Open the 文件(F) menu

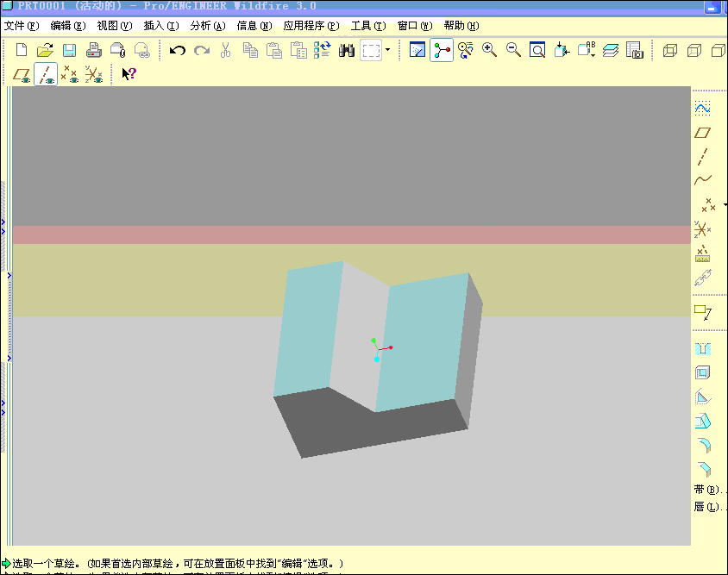[22, 26]
